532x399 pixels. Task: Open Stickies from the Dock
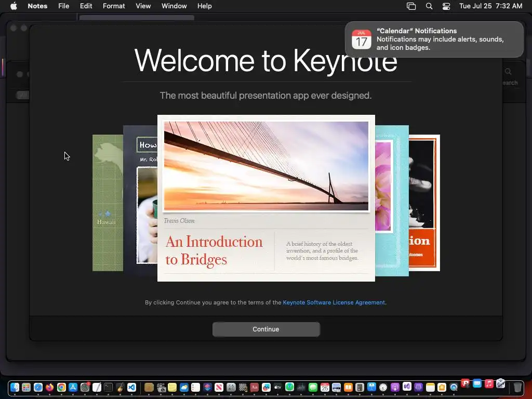coord(172,387)
